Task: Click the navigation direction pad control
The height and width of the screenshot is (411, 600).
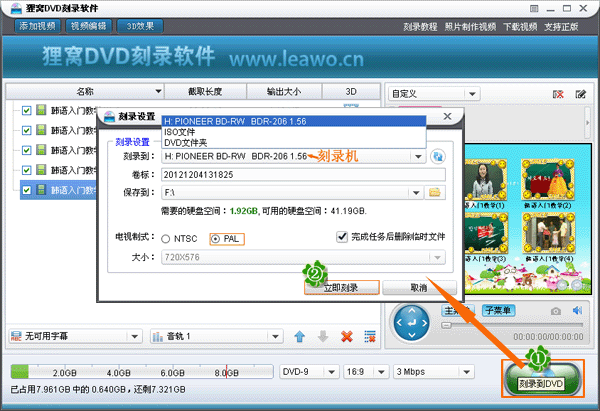Action: (x=412, y=323)
